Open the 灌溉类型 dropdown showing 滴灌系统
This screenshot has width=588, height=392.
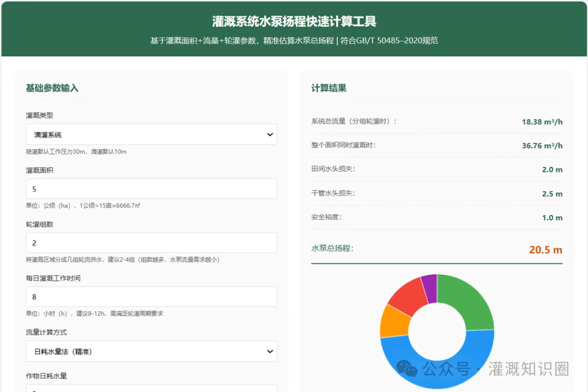click(x=151, y=134)
